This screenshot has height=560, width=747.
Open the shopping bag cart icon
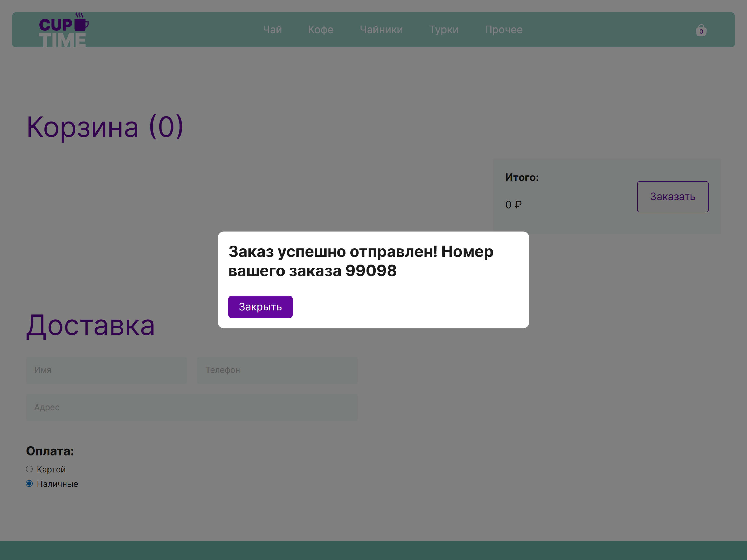[x=701, y=30]
